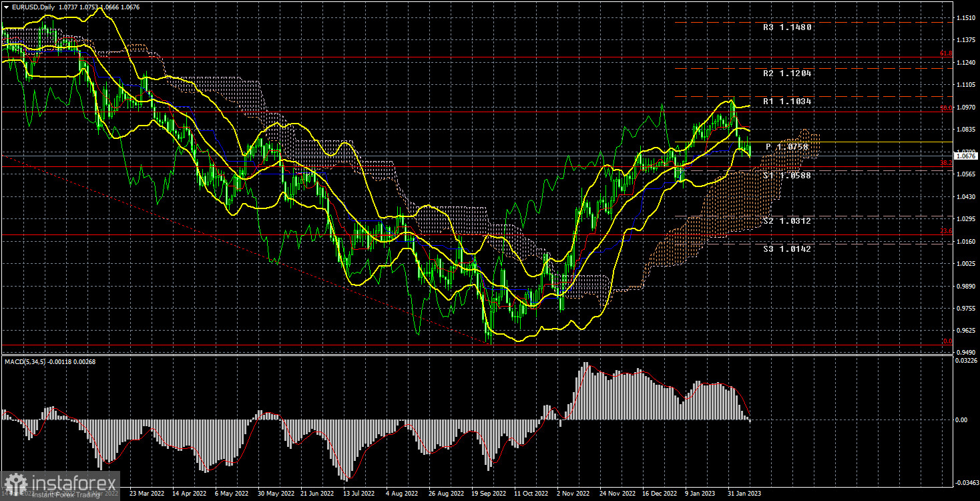Viewport: 980px width, 501px height.
Task: Click the 1.0160 price axis value
Action: [x=965, y=242]
